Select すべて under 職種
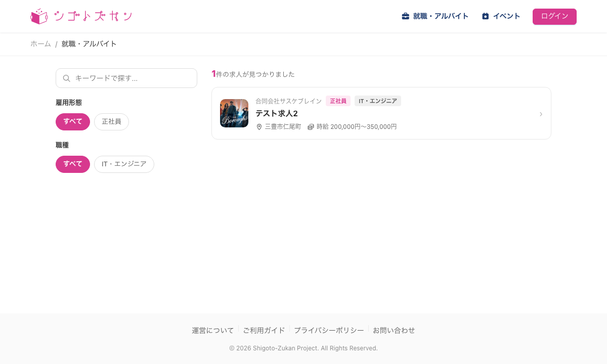Viewport: 607px width, 364px height. (x=73, y=164)
